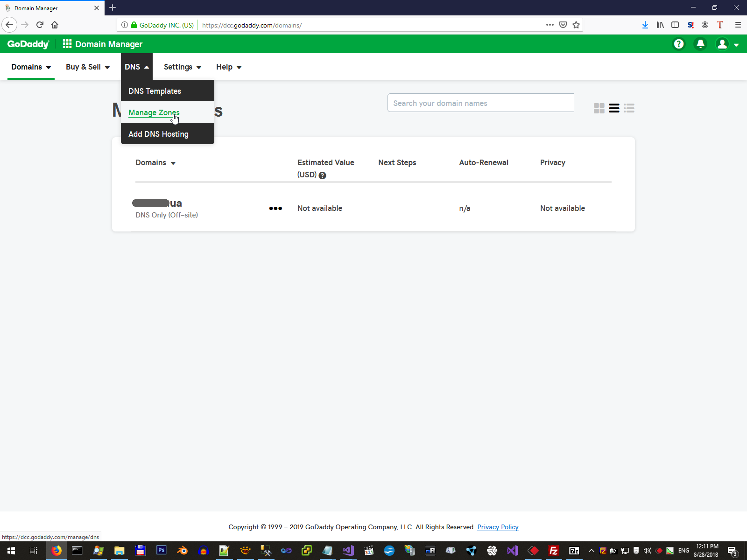747x560 pixels.
Task: Toggle the Firefox sidebar icon
Action: (675, 25)
